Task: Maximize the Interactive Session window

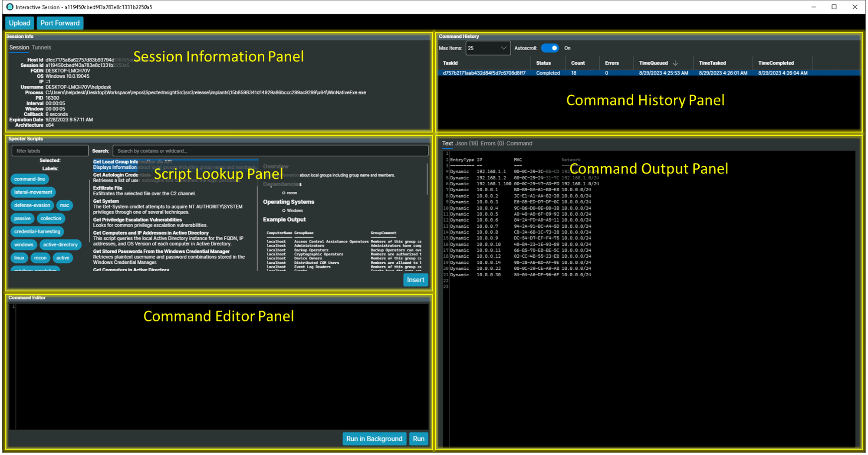Action: tap(834, 7)
